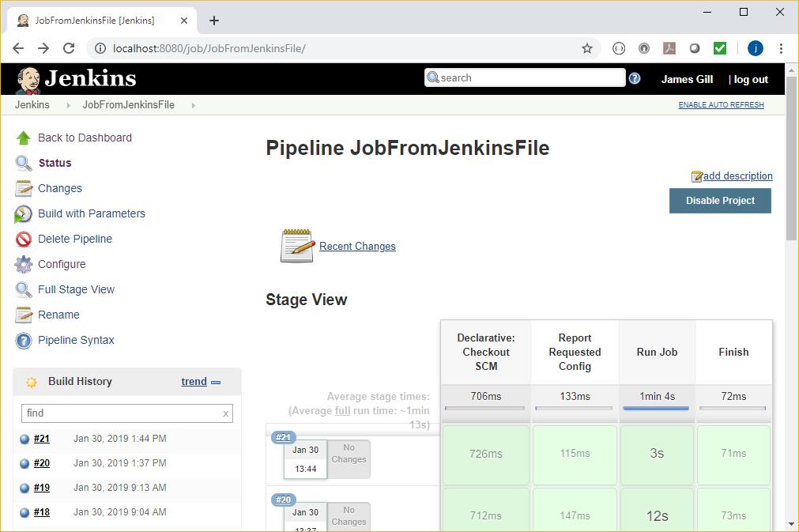The height and width of the screenshot is (532, 799).
Task: Click the Status magnifier icon
Action: [24, 163]
